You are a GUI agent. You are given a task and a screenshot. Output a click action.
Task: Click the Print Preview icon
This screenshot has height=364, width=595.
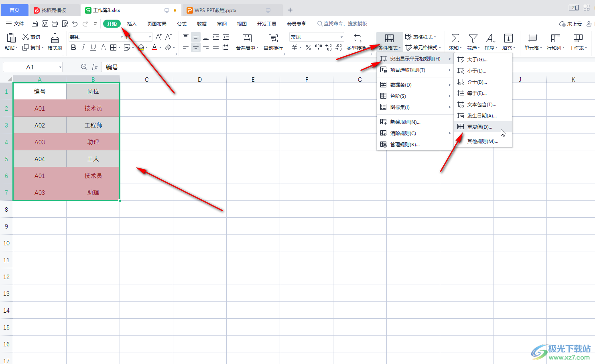tap(65, 24)
